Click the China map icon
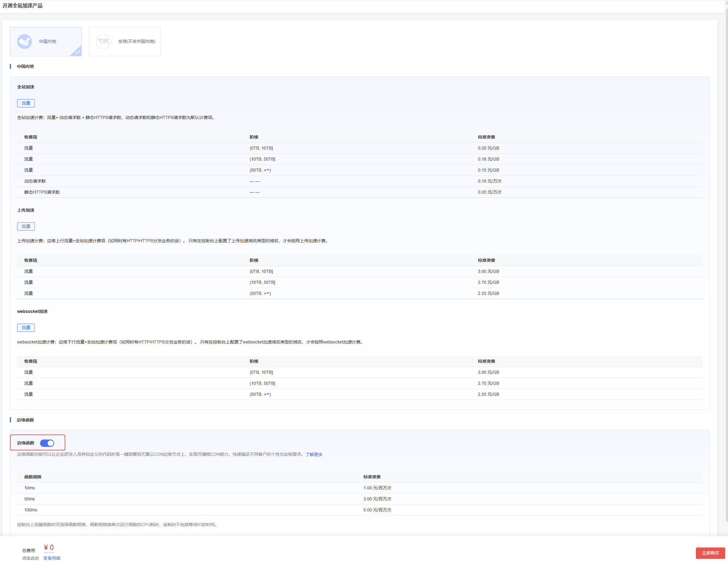The height and width of the screenshot is (564, 728). pos(24,42)
